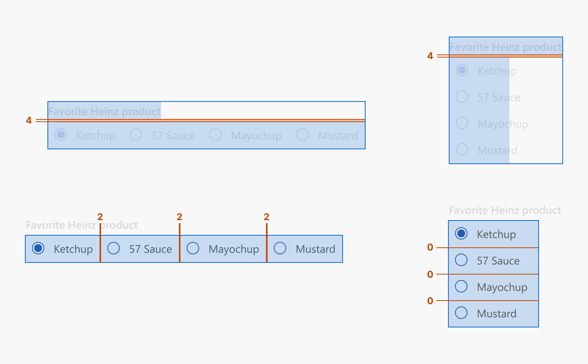Viewport: 588px width, 364px height.
Task: Click the dimmed Ketchup radio in the horizontal group
Action: (61, 135)
